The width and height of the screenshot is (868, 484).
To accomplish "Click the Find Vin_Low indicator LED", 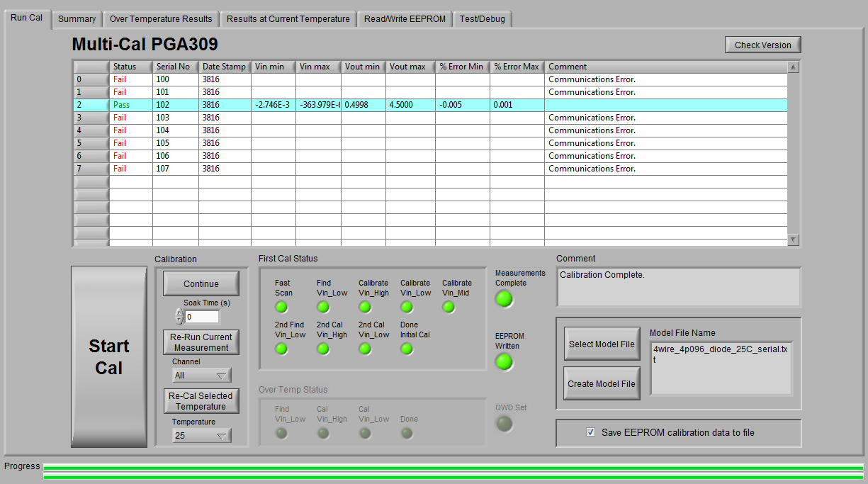I will [323, 307].
